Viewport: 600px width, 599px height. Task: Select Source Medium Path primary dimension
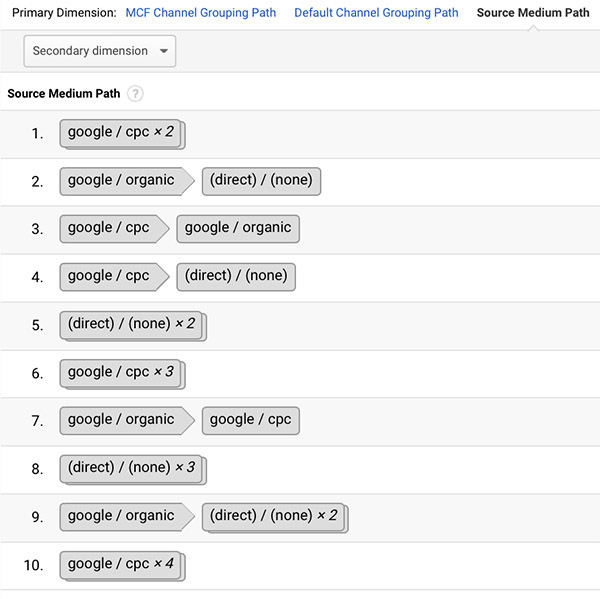tap(533, 13)
